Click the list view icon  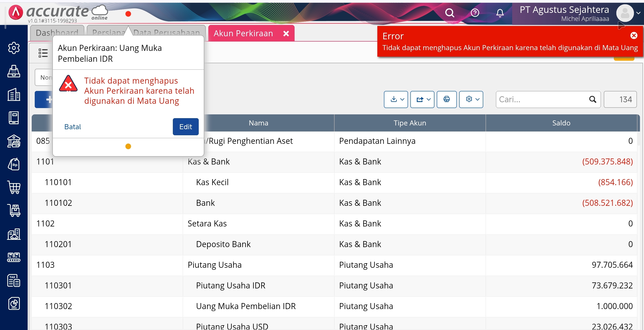[x=43, y=53]
